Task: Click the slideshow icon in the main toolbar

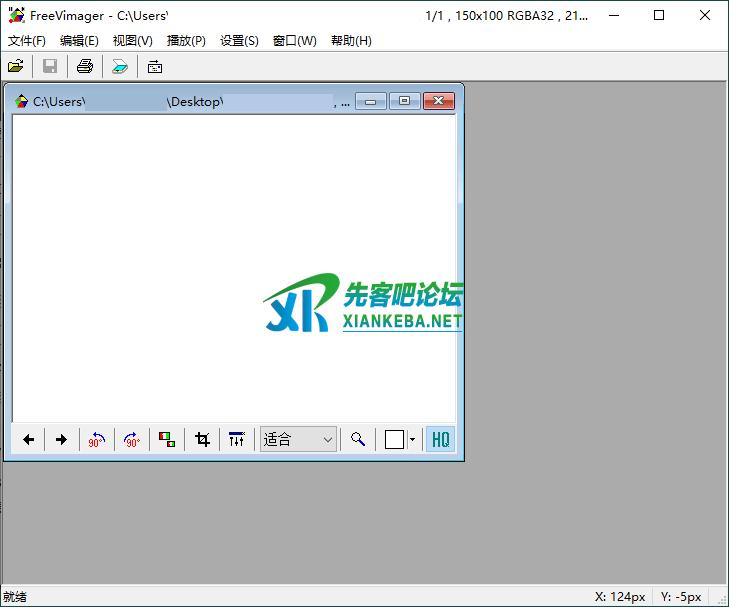Action: tap(155, 67)
